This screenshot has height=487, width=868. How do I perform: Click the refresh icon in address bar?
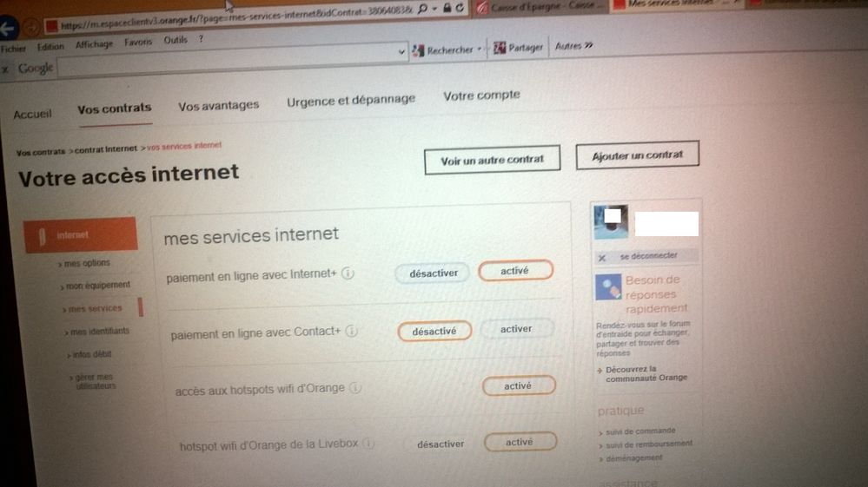tap(460, 8)
